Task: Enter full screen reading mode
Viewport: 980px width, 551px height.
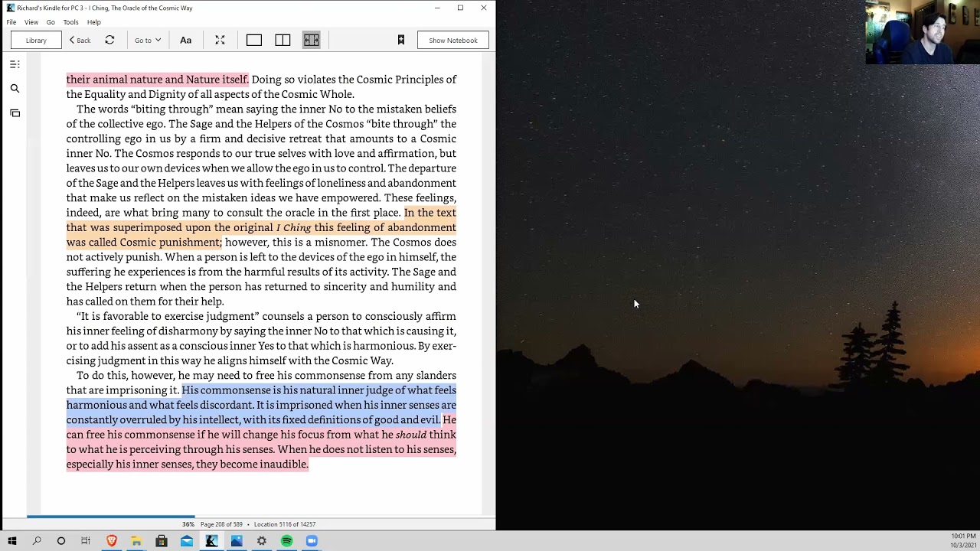Action: [x=220, y=40]
